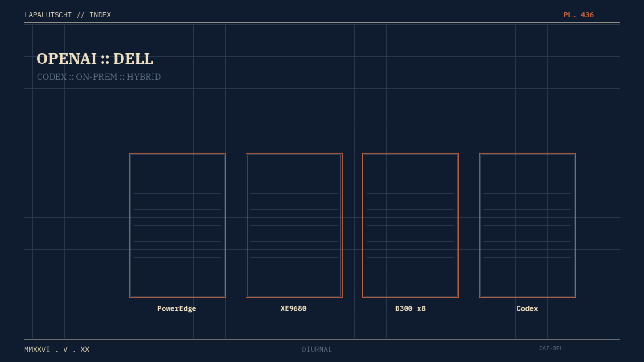Select the Codex card panel
The width and height of the screenshot is (644, 362).
(527, 225)
